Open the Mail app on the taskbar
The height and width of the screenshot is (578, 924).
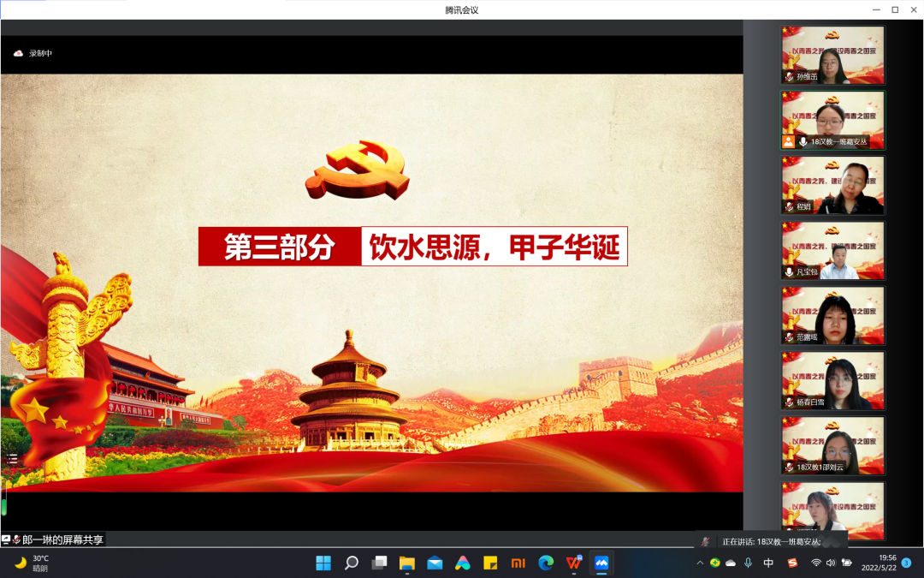pos(435,563)
